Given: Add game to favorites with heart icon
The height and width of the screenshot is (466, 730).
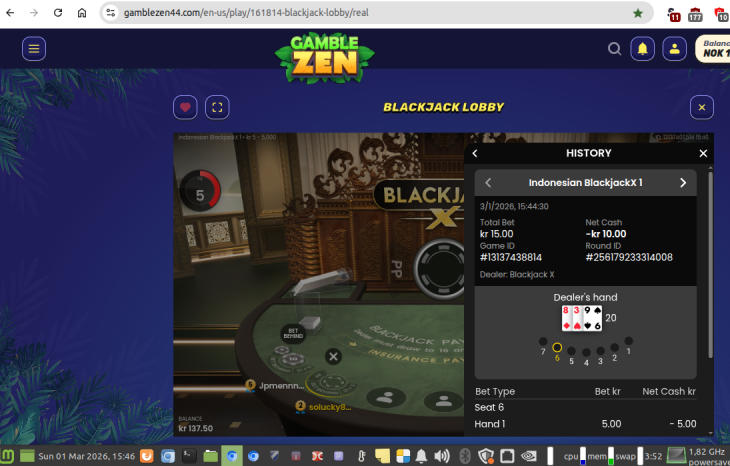Looking at the screenshot, I should [x=185, y=107].
